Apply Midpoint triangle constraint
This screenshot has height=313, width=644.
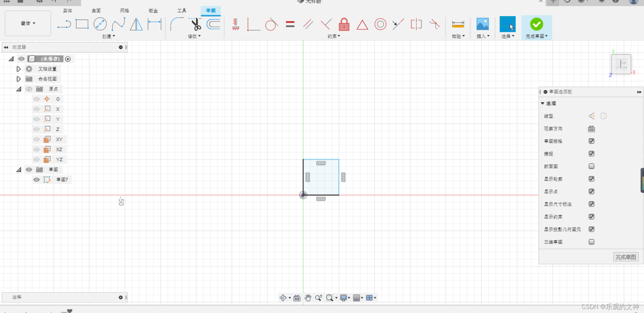[362, 25]
